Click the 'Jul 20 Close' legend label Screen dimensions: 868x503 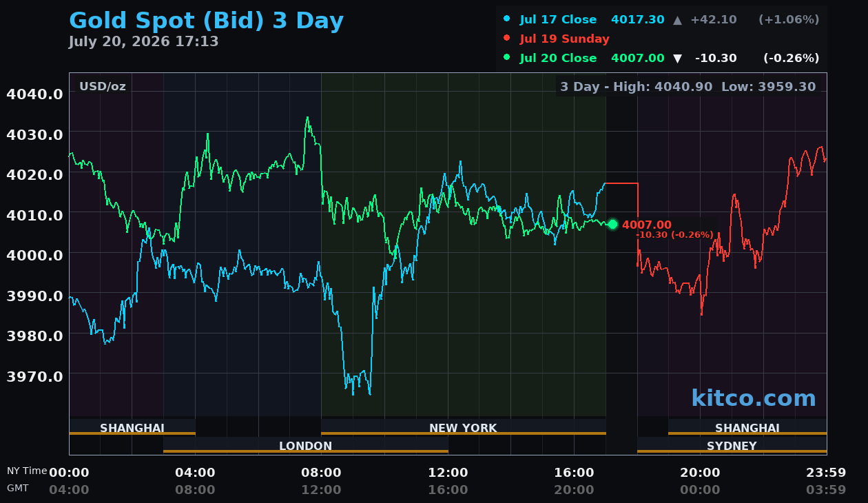(559, 58)
